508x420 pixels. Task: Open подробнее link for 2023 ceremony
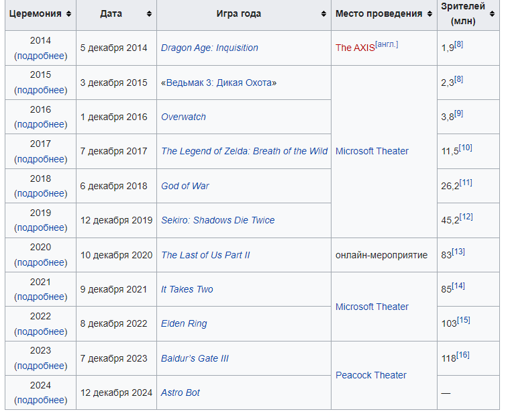pos(40,366)
